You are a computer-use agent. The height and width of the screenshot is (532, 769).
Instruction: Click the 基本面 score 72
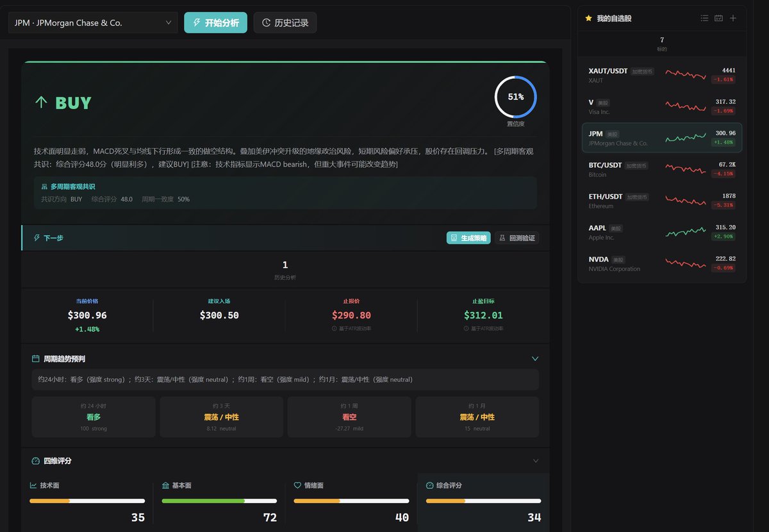point(270,517)
